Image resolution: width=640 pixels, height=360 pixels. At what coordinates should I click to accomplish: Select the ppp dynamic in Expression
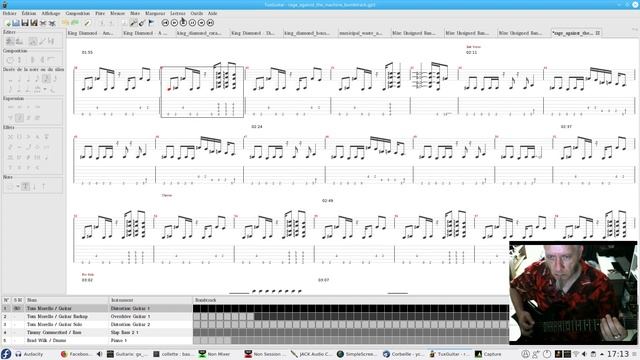10,107
